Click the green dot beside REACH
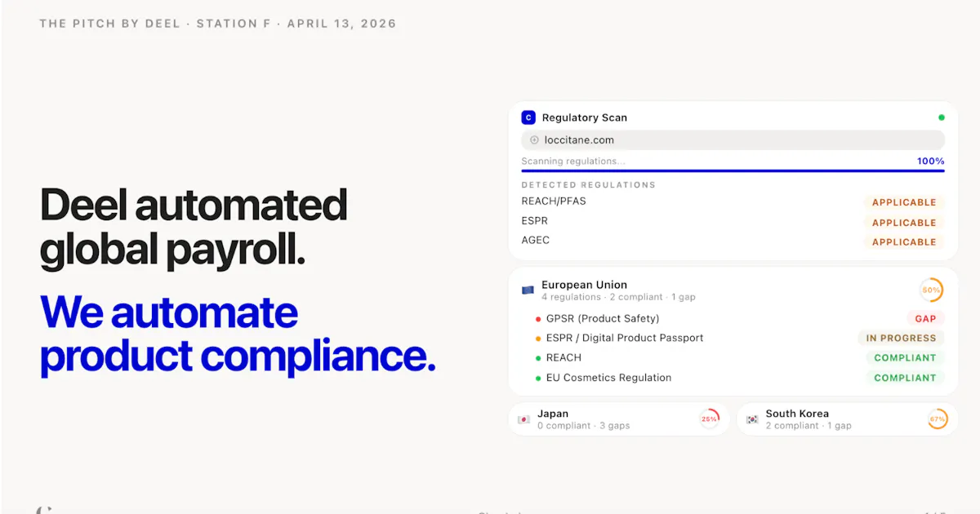Viewport: 980px width, 514px height. coord(538,358)
